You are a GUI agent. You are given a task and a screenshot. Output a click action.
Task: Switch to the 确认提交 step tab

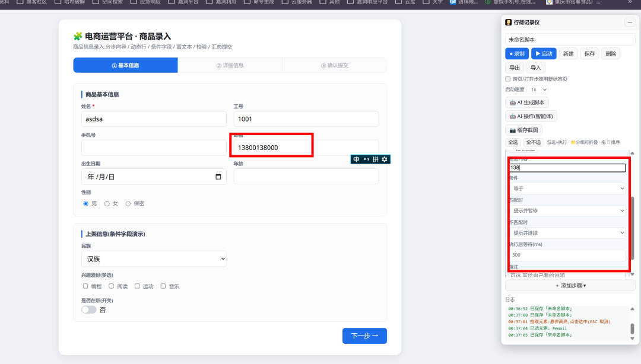pyautogui.click(x=334, y=65)
